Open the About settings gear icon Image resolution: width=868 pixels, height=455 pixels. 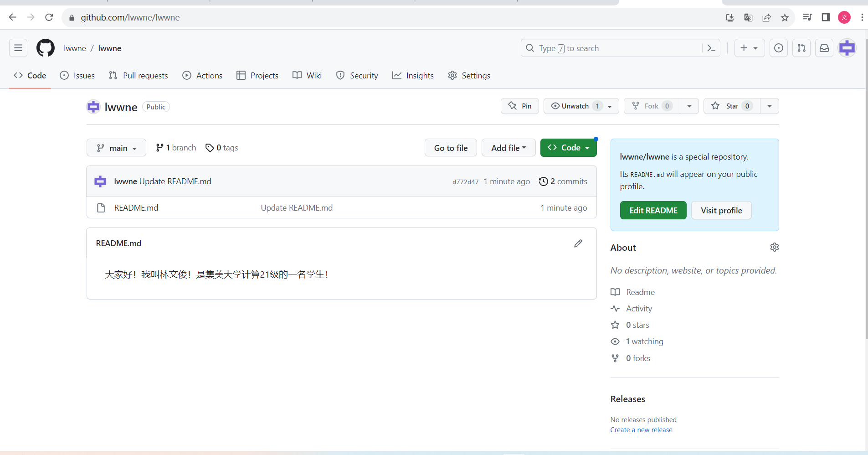click(x=774, y=247)
